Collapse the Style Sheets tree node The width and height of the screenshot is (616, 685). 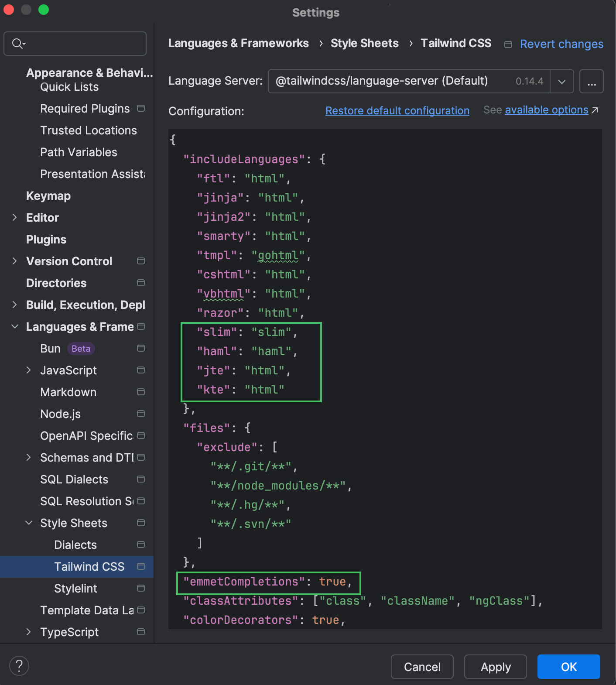(29, 523)
